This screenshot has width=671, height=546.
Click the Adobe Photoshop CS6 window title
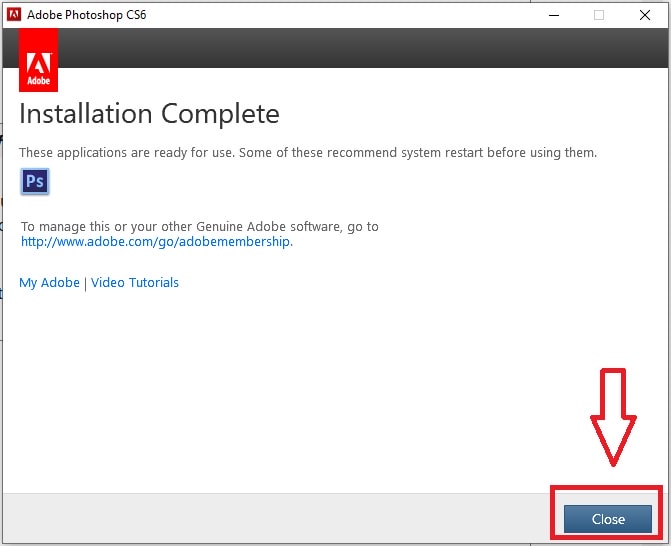point(86,15)
